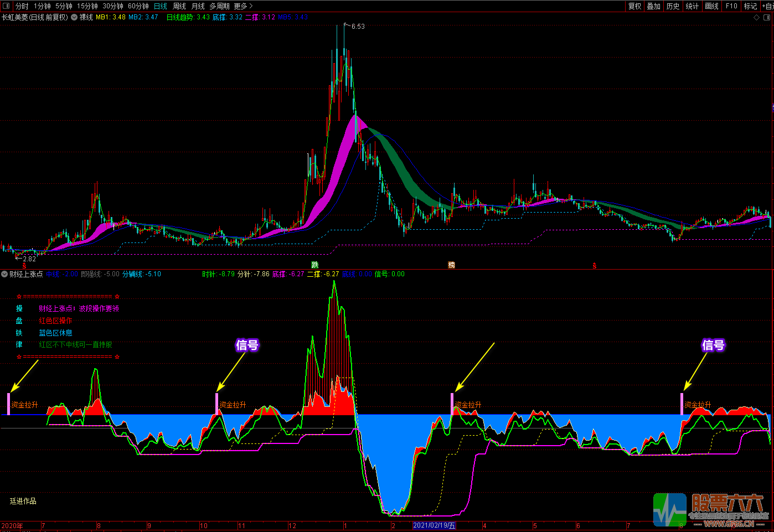774x532 pixels.
Task: Expand the main chart indicator dropdown arrow
Action: (74, 17)
